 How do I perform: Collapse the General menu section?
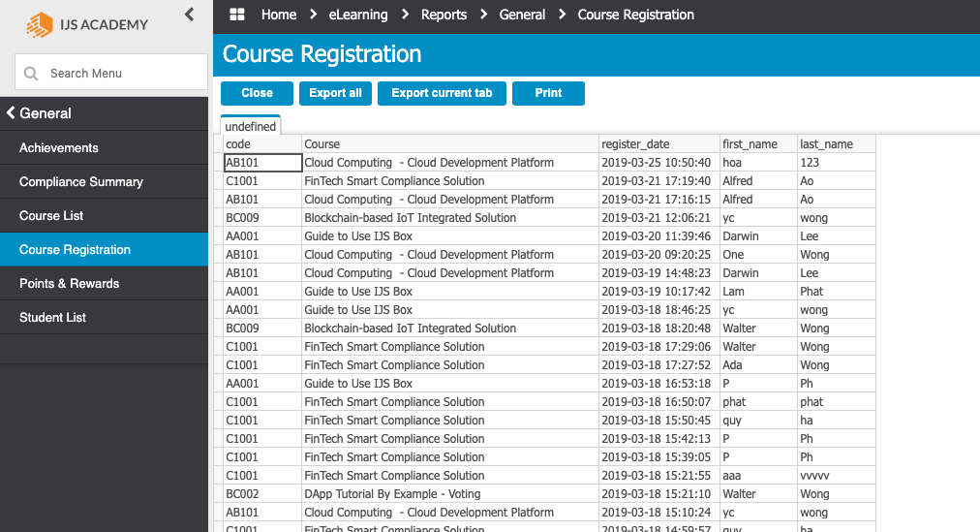12,113
